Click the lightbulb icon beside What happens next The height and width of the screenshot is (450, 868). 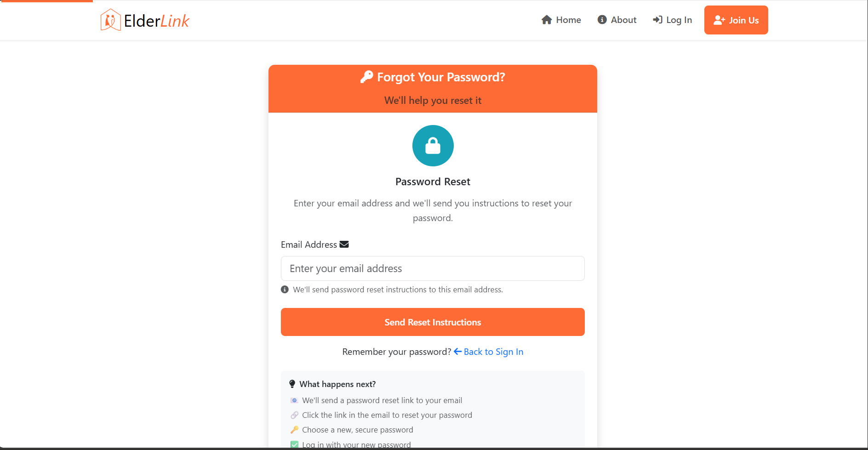(292, 383)
